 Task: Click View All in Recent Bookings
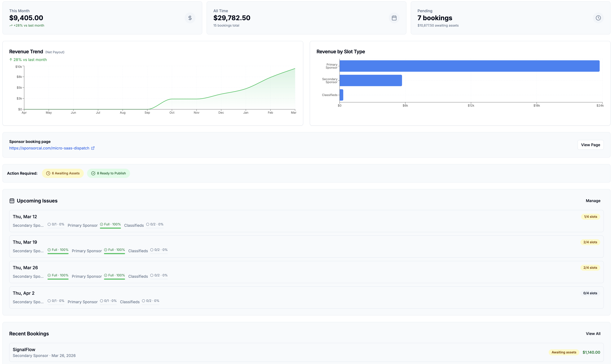coord(593,334)
